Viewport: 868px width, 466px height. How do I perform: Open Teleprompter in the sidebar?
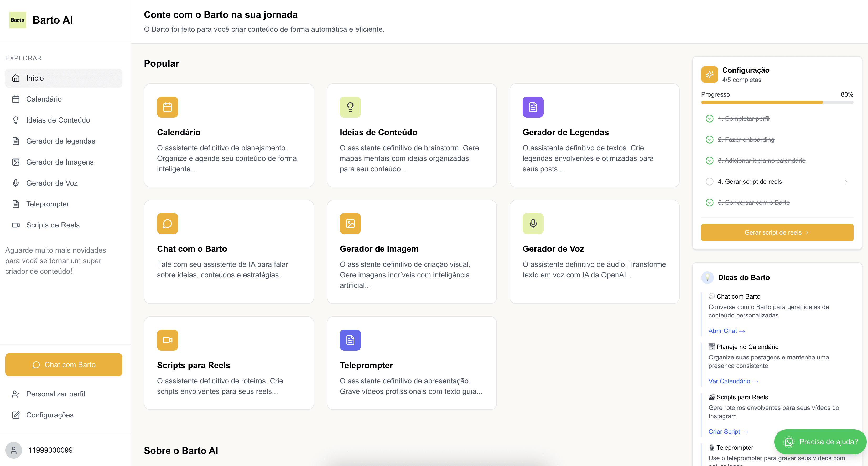[x=64, y=204]
